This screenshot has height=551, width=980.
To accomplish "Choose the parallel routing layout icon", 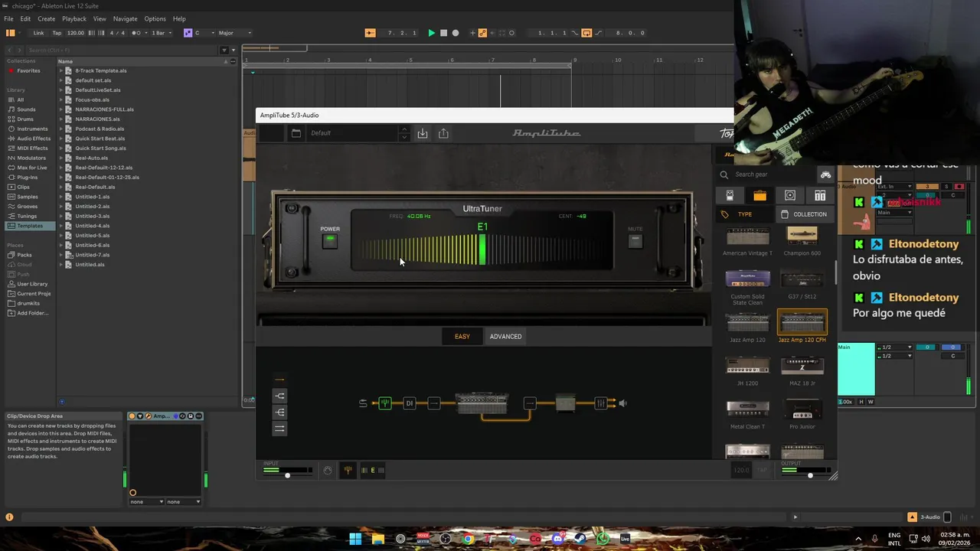I will 279,429.
